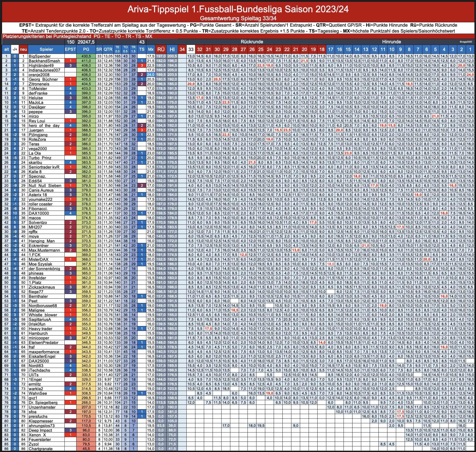Click the HI column header
Viewport: 476px width, 452px height.
coord(172,49)
